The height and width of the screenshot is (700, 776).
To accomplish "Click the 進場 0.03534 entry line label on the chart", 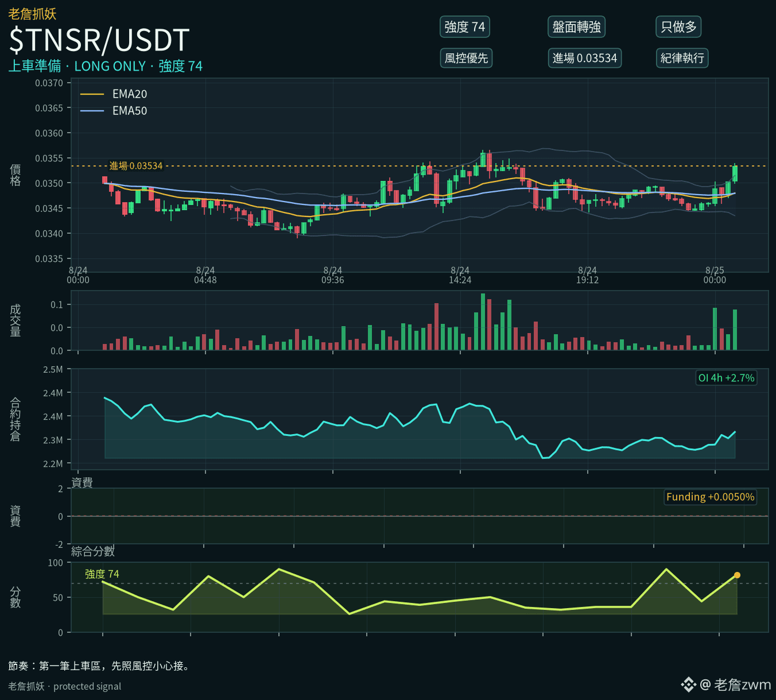I will pyautogui.click(x=136, y=166).
